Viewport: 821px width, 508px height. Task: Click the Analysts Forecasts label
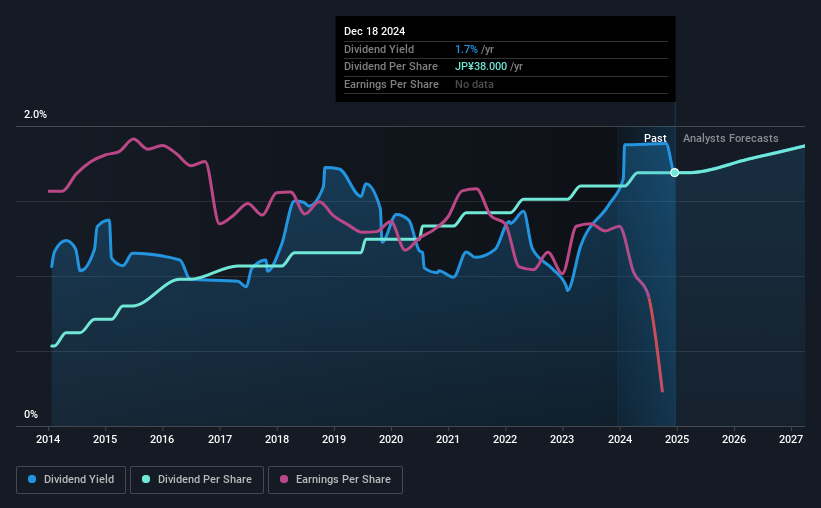coord(730,138)
